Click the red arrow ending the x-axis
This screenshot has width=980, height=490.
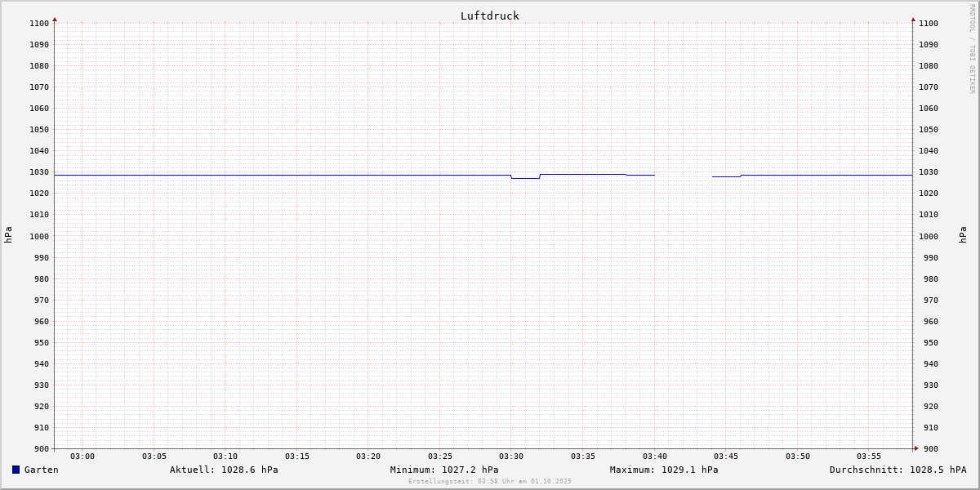(916, 448)
